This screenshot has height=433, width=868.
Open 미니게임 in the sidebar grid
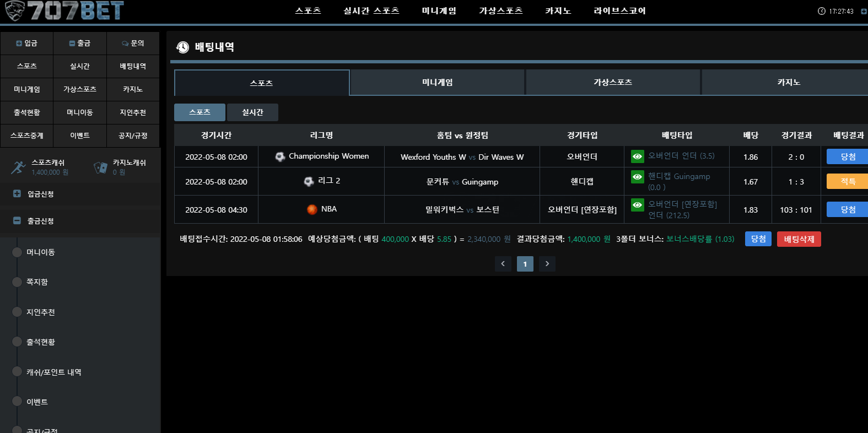point(27,89)
